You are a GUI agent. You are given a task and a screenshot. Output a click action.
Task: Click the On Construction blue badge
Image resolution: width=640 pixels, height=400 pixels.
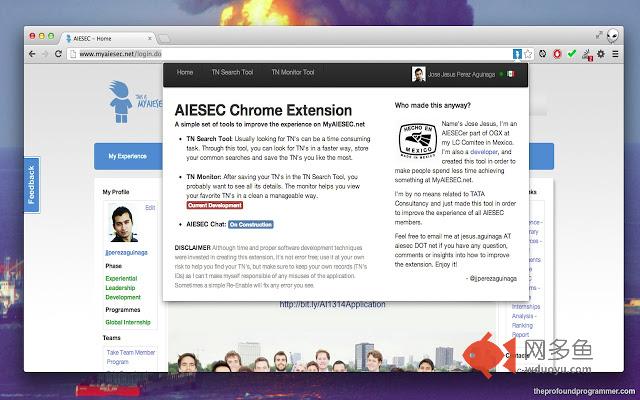251,224
